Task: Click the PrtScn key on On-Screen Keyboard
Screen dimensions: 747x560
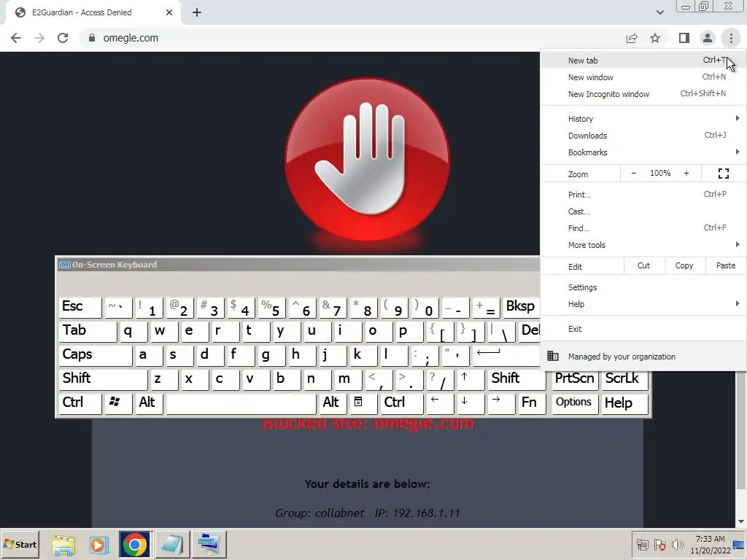Action: 575,379
